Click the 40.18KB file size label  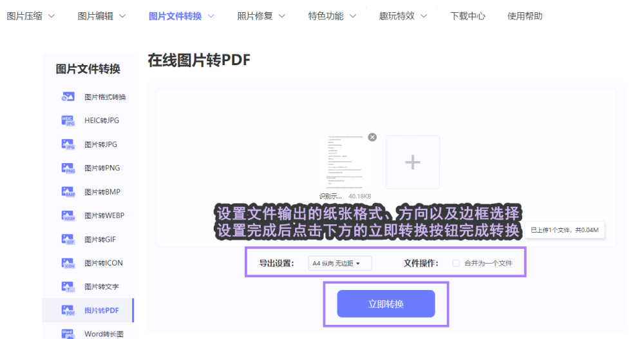(360, 197)
